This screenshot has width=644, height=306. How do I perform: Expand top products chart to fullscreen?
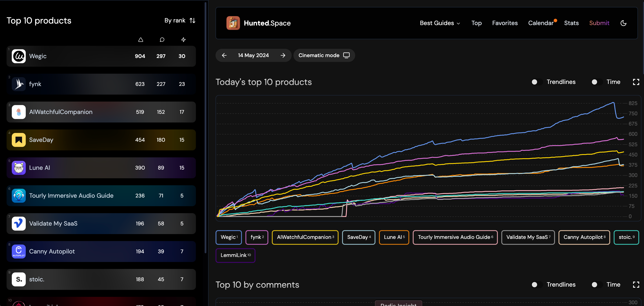[x=636, y=82]
